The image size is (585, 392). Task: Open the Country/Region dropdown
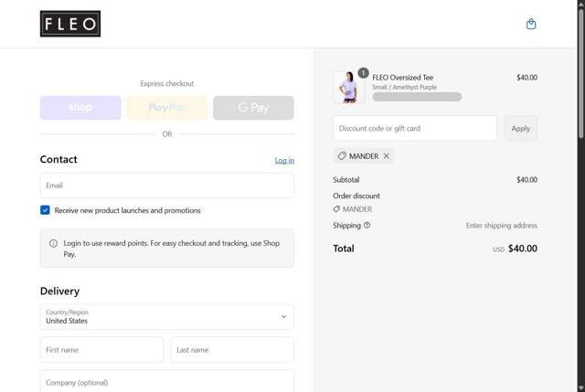[167, 317]
